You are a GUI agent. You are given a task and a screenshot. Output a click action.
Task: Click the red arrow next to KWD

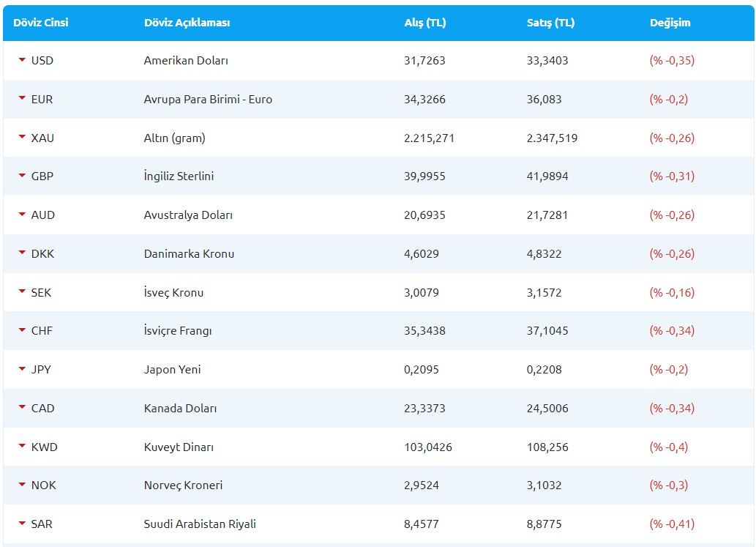(22, 447)
